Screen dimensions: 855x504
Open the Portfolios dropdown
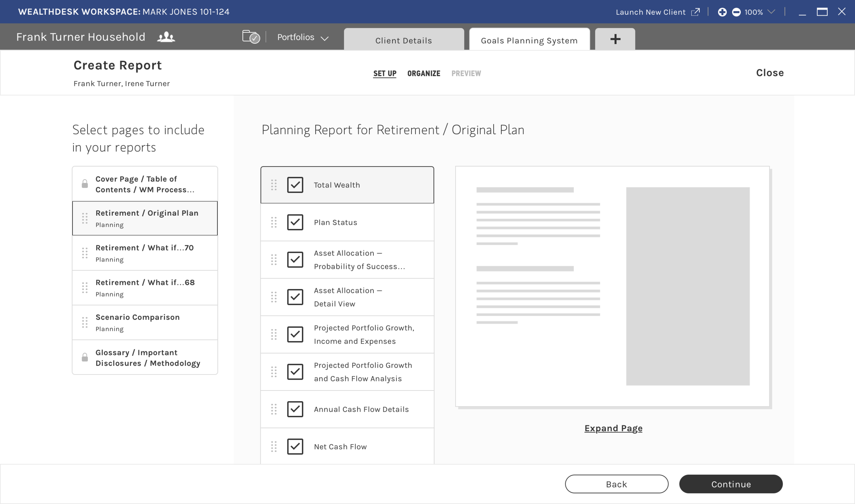click(x=302, y=37)
